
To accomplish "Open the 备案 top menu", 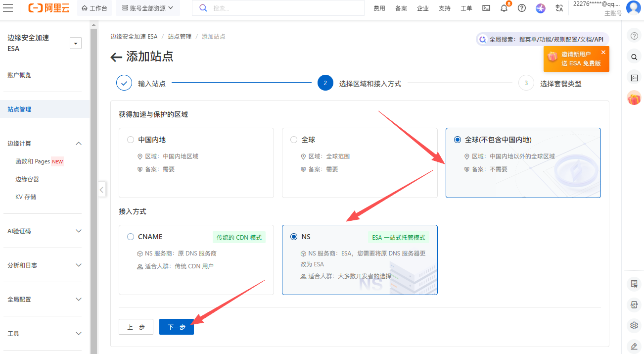I will pos(401,8).
